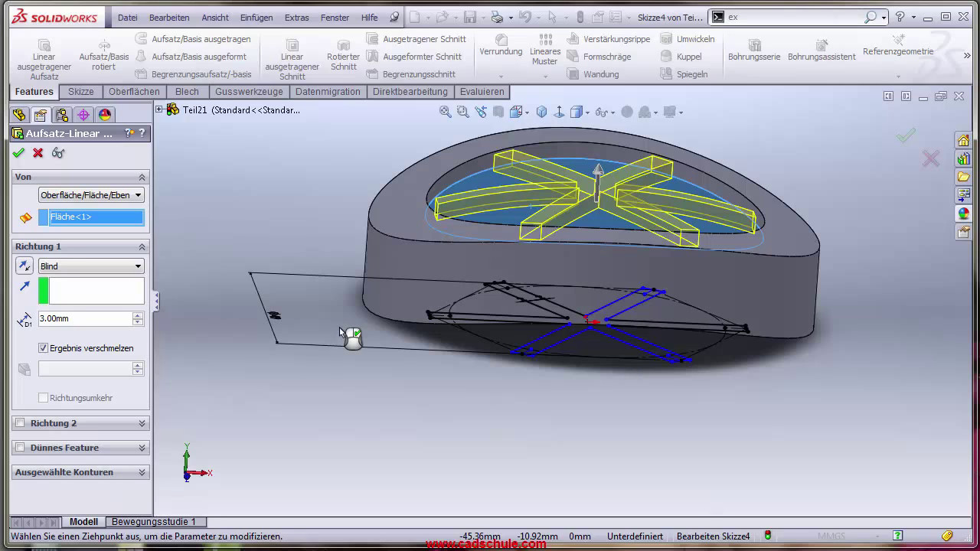
Task: Open the Einfügen menu
Action: (x=256, y=18)
